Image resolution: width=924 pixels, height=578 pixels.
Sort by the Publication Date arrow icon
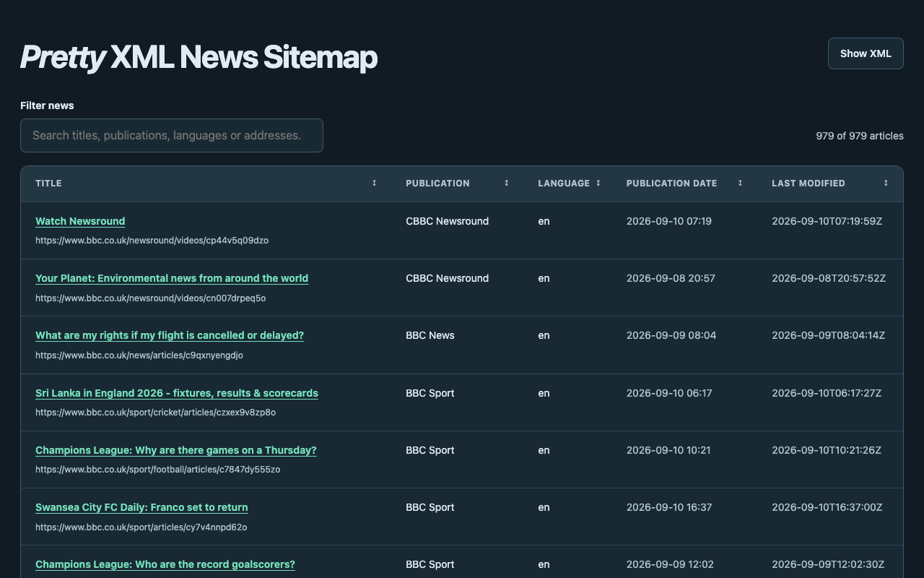740,184
